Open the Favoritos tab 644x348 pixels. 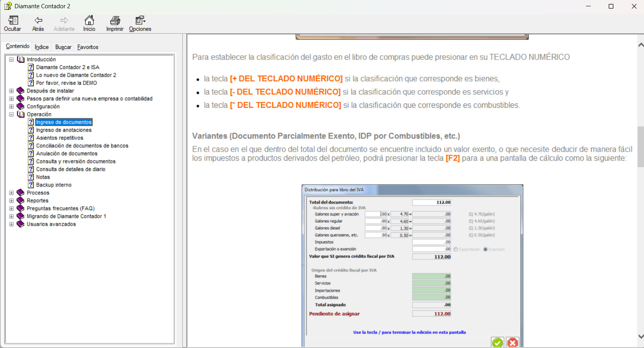(x=88, y=47)
